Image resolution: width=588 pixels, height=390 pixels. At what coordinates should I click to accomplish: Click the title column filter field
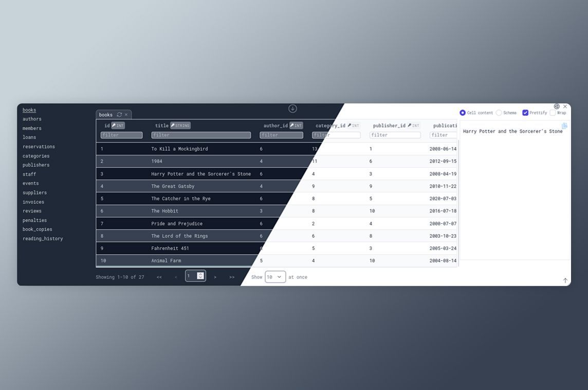200,135
